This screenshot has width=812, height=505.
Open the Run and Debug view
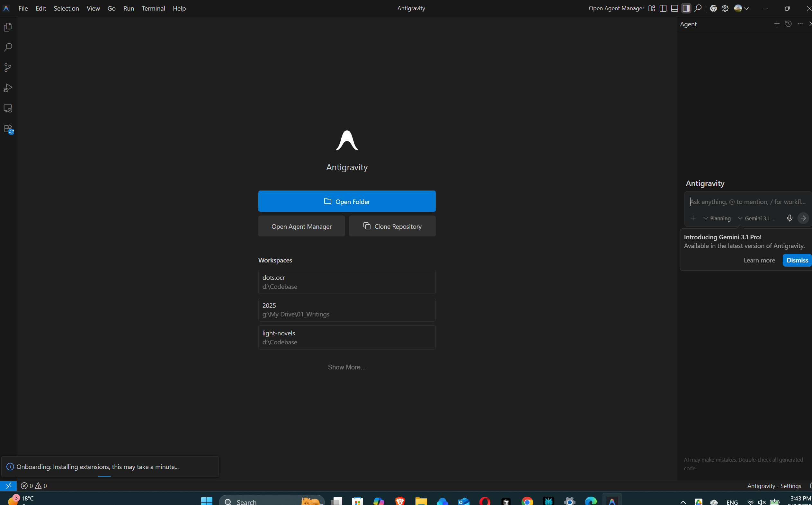pyautogui.click(x=8, y=88)
